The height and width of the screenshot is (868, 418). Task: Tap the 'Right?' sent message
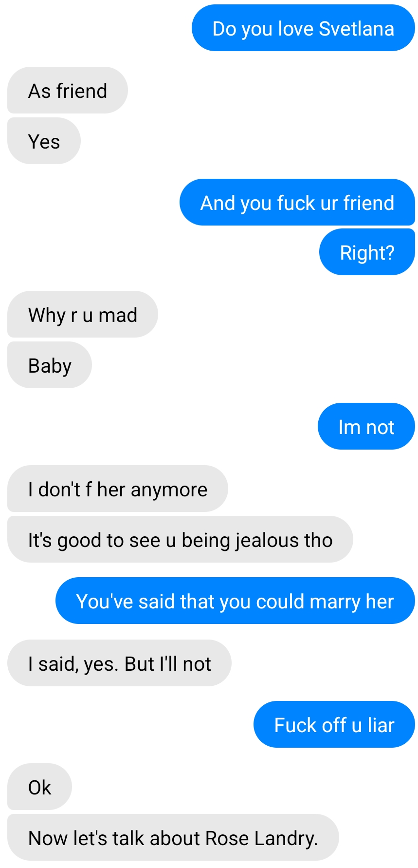(x=367, y=252)
